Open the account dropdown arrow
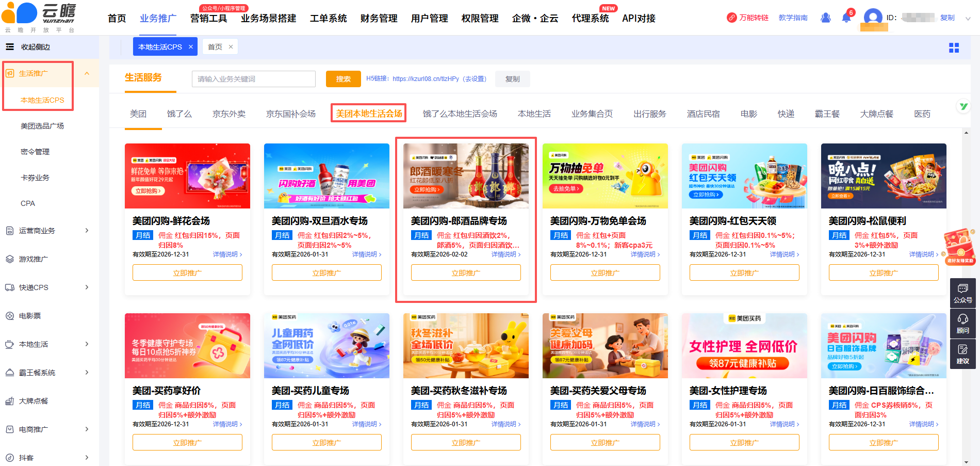The width and height of the screenshot is (980, 466). pos(968,18)
